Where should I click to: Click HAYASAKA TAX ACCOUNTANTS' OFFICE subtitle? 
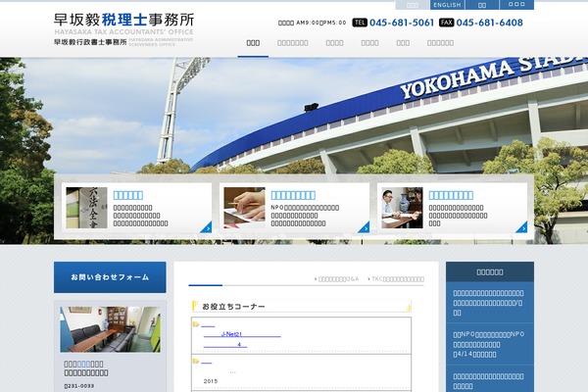(x=123, y=32)
